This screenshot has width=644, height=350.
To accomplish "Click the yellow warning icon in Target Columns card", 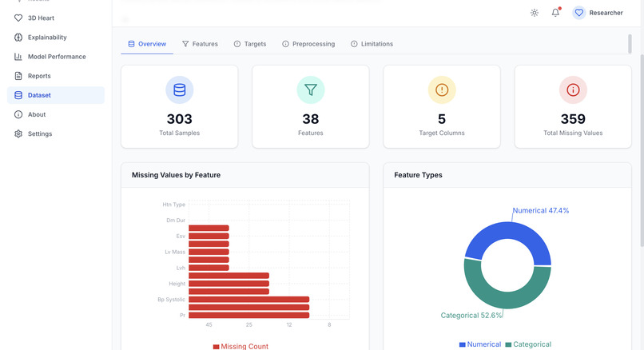I will pos(442,90).
